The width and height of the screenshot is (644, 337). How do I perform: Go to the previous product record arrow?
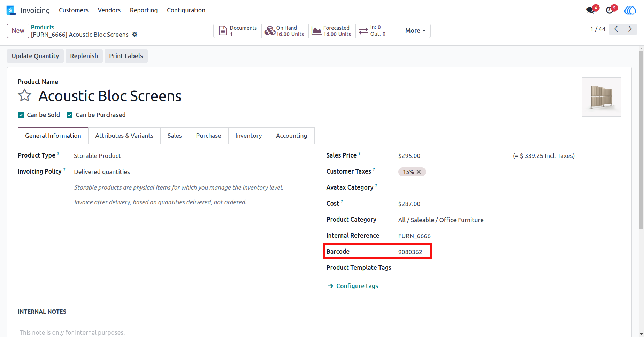coord(616,29)
